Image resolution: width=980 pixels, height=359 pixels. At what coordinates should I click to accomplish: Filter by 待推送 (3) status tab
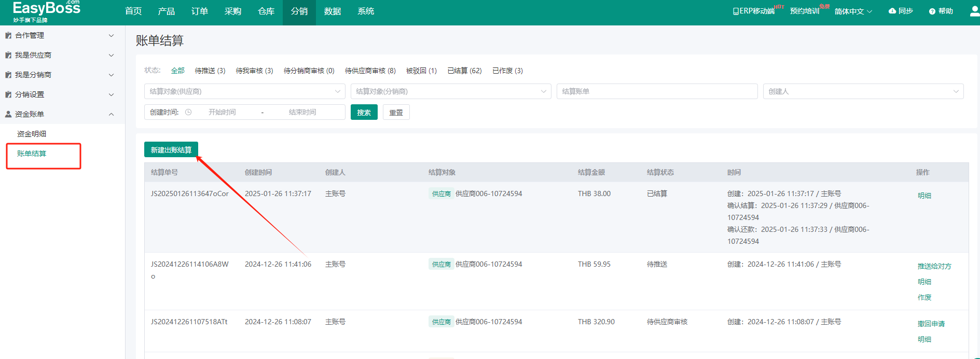(x=210, y=71)
